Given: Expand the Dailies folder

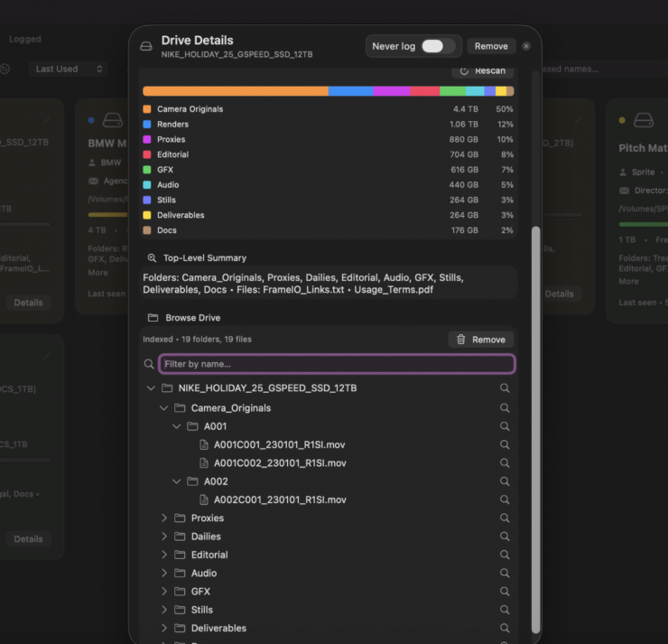Looking at the screenshot, I should pos(164,537).
